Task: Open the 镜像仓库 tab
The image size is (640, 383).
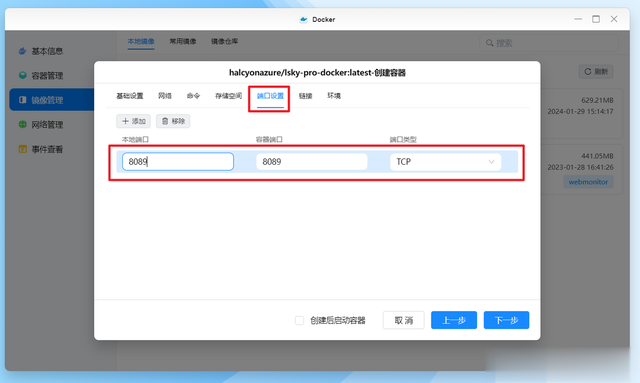Action: coord(224,41)
